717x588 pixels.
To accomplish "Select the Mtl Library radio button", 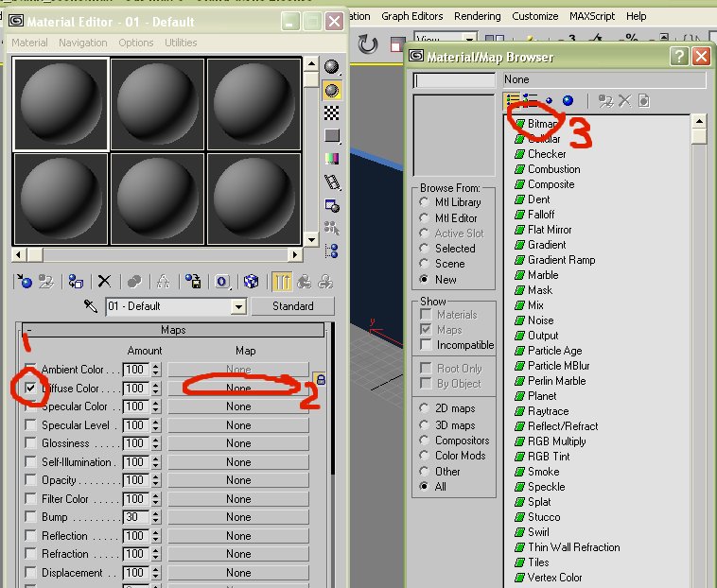I will [426, 202].
